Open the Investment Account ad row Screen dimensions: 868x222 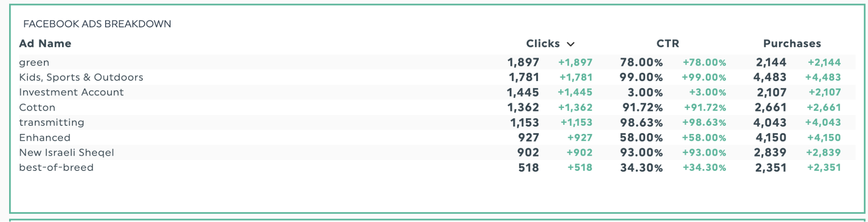pos(71,92)
